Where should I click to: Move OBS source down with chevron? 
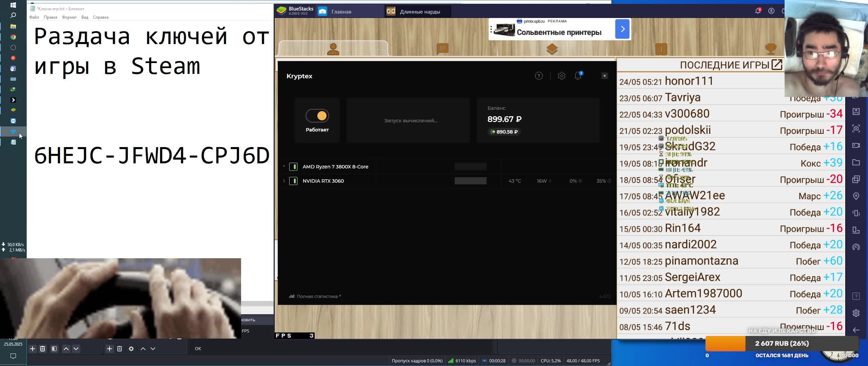click(x=153, y=349)
